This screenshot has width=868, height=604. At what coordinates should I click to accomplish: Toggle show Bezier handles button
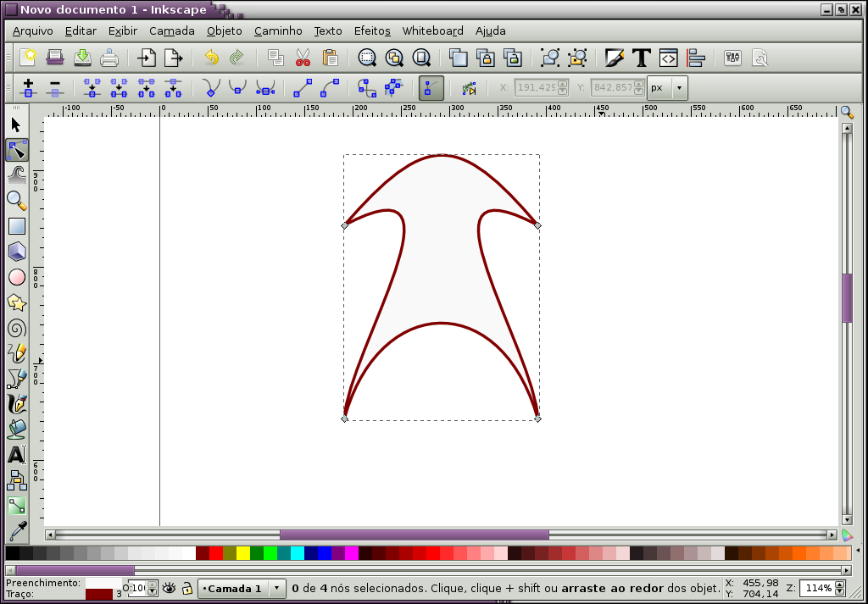(x=431, y=88)
